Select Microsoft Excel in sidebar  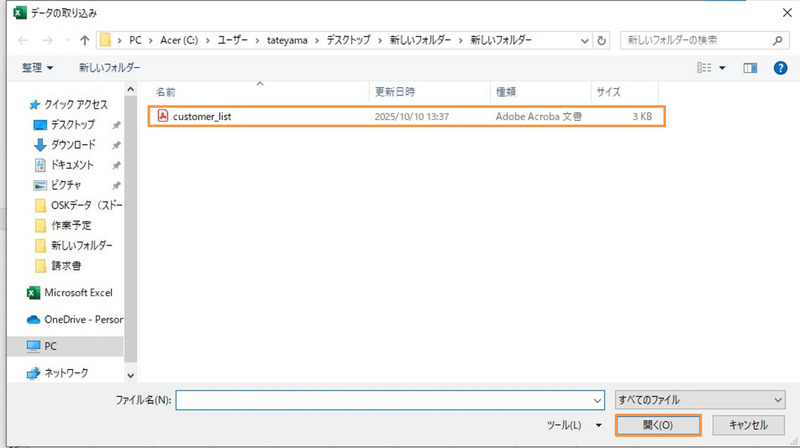(x=69, y=293)
